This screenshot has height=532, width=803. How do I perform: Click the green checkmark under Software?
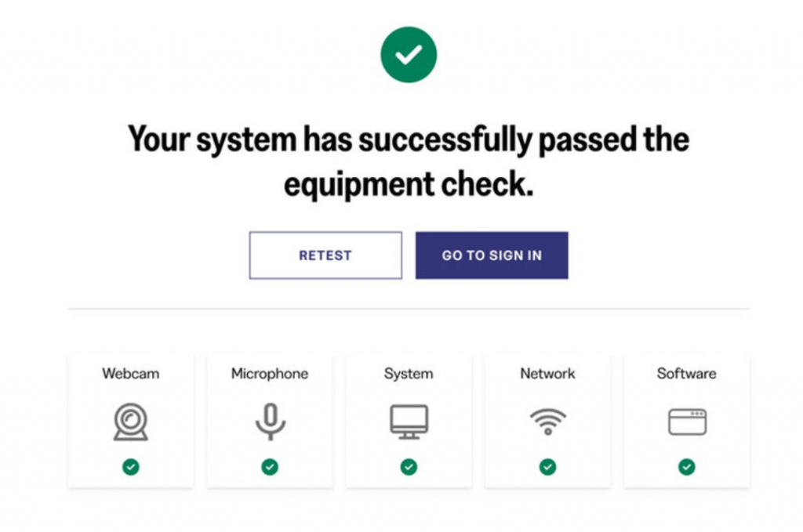[x=687, y=467]
